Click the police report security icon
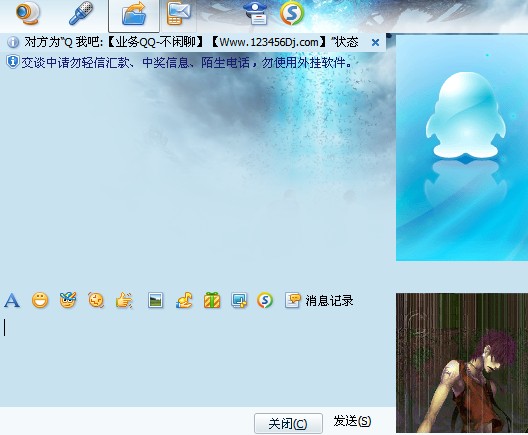 [x=256, y=14]
